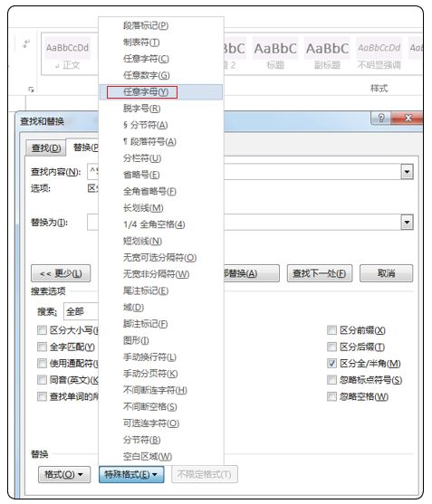Screen dimensions: 432x504
Task: Select ¶ 段落符号(A) menu item
Action: click(161, 141)
